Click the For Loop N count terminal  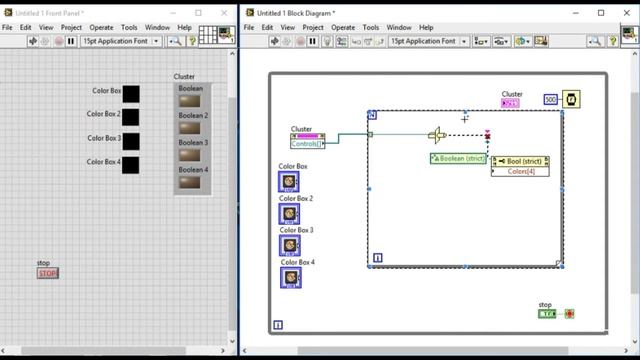(372, 115)
